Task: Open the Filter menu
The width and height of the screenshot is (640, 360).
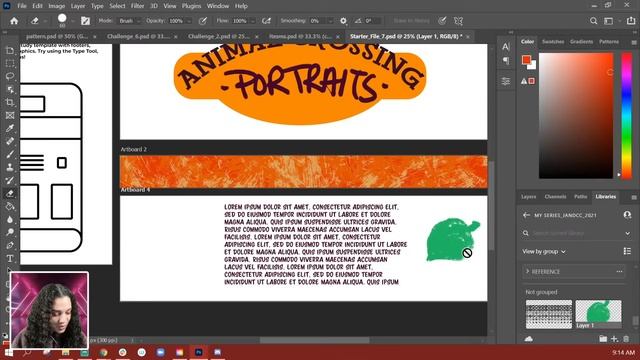Action: (138, 6)
